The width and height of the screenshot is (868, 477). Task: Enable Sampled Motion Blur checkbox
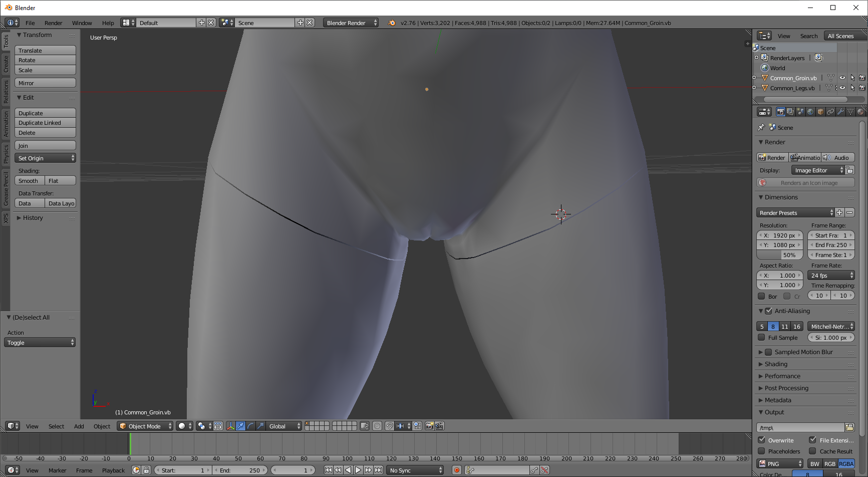(x=769, y=352)
